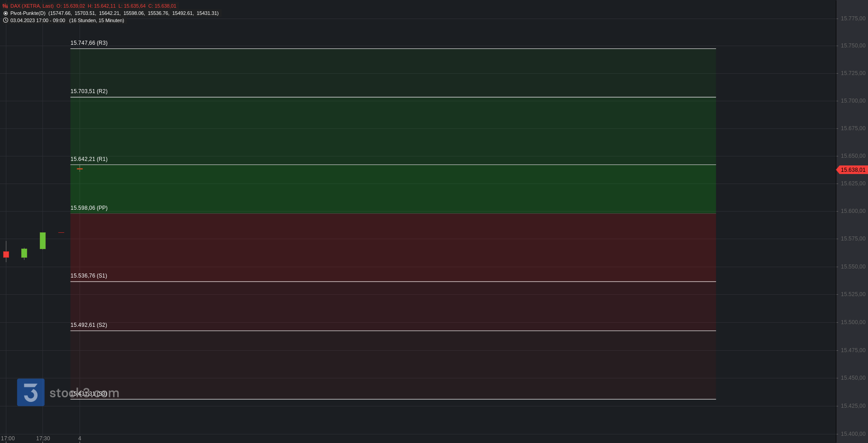Screen dimensions: 868x443
Task: Select the red current price tag 15.638,01
Action: click(x=852, y=170)
